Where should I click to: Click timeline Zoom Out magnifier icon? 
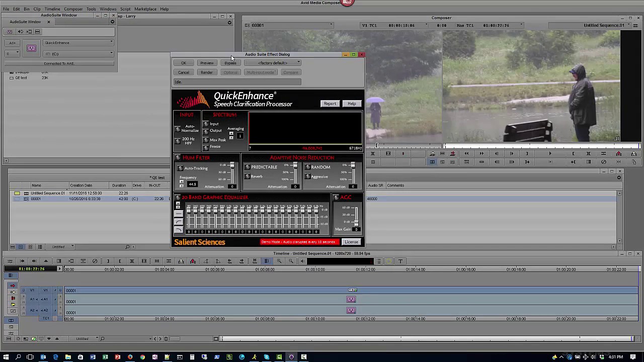point(291,261)
